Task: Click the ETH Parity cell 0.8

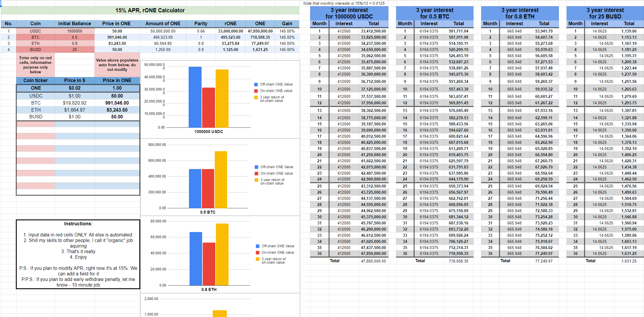Action: tap(201, 43)
